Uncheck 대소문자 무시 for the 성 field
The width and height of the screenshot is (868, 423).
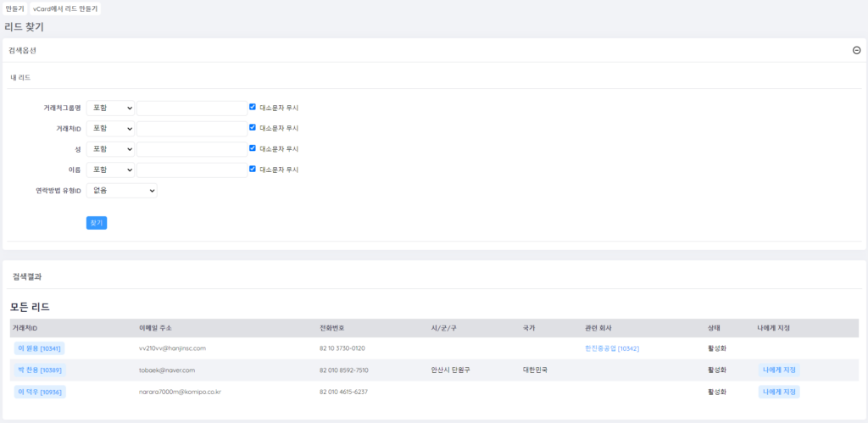[253, 148]
